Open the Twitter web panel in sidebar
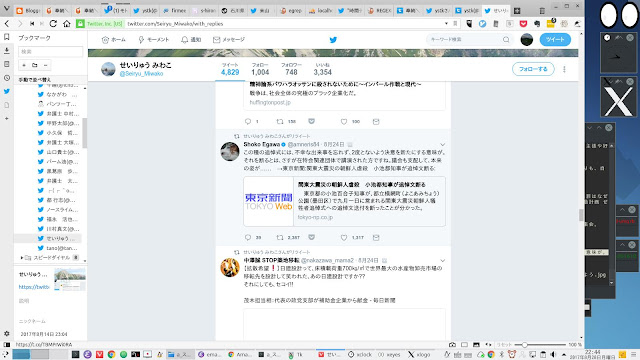The width and height of the screenshot is (640, 360). 7,91
